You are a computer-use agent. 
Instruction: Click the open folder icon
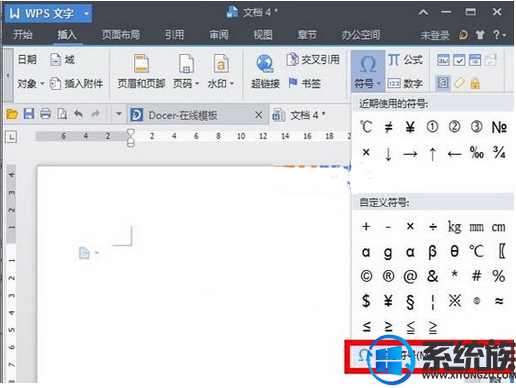12,114
